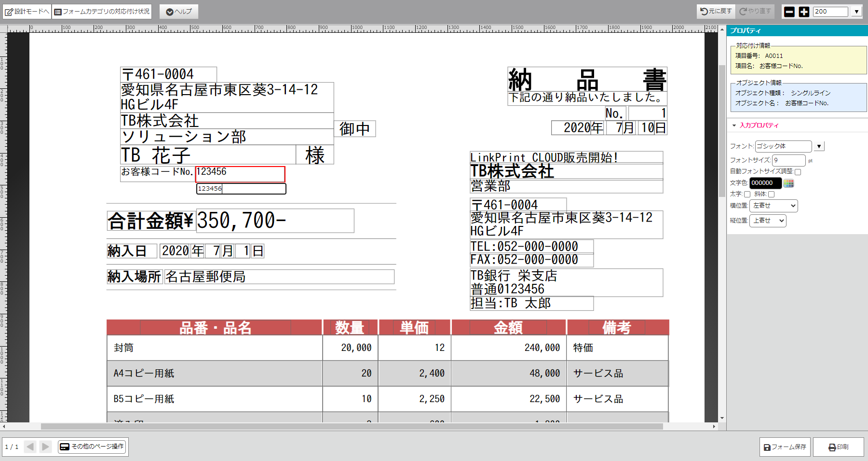Go to the next page arrow

pyautogui.click(x=45, y=447)
